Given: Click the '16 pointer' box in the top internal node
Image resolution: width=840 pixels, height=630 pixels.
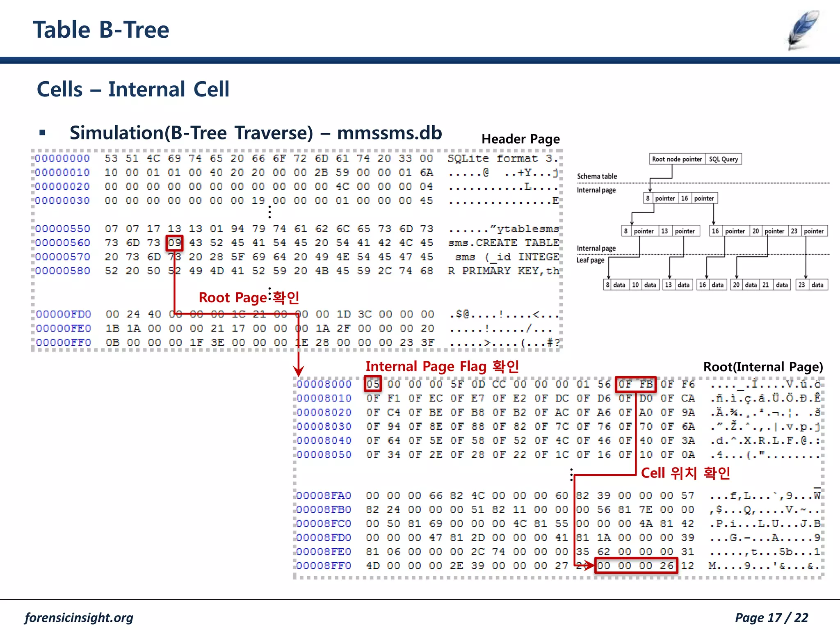Looking at the screenshot, I should pos(698,198).
